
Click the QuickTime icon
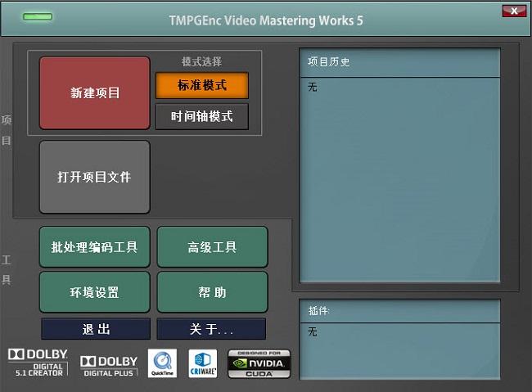click(162, 363)
